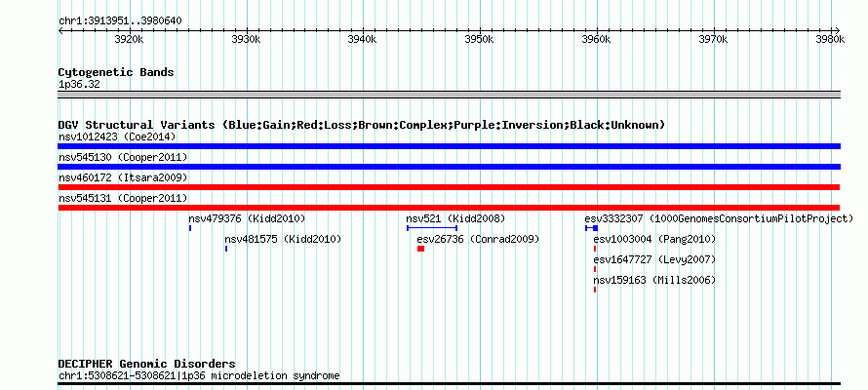
Task: Click the nsv159163 (Mills2006) red marker
Action: [x=595, y=290]
